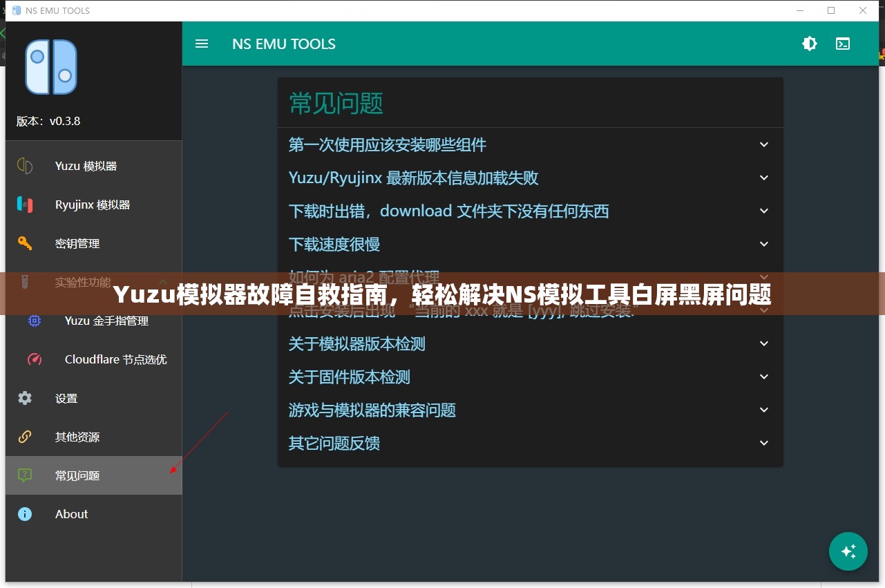Click question text 下载速度很慢
The image size is (885, 588).
pyautogui.click(x=334, y=244)
